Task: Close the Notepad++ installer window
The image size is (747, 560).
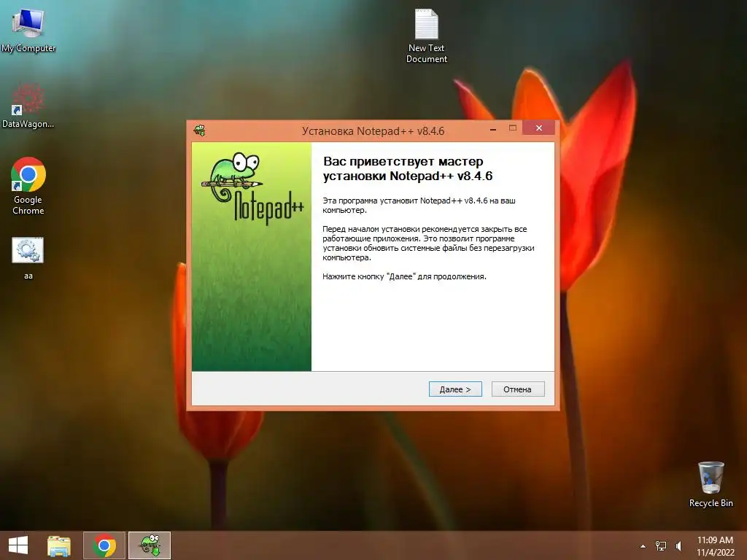Action: pos(539,128)
